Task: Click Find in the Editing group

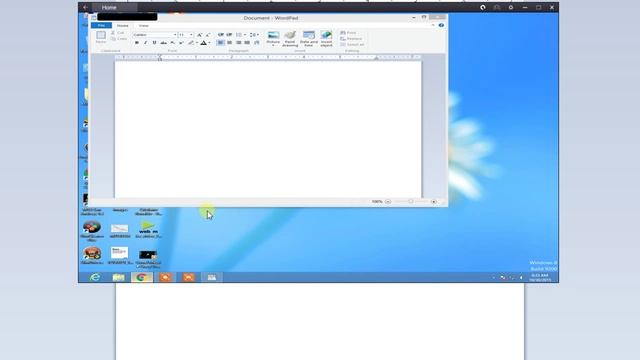Action: tap(348, 33)
